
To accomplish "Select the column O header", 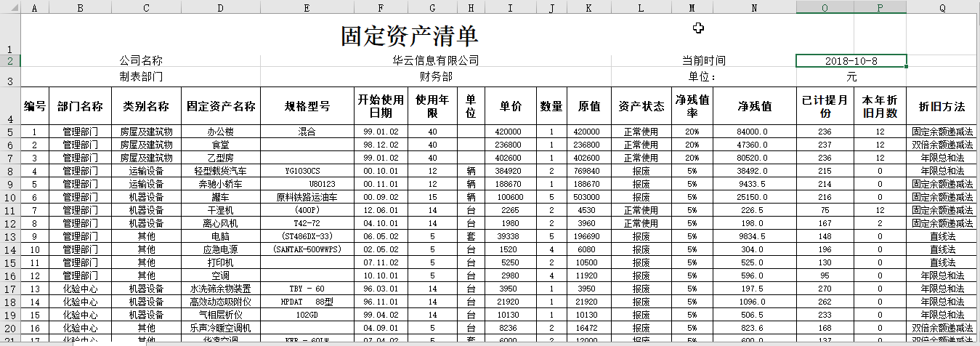I will tap(825, 7).
